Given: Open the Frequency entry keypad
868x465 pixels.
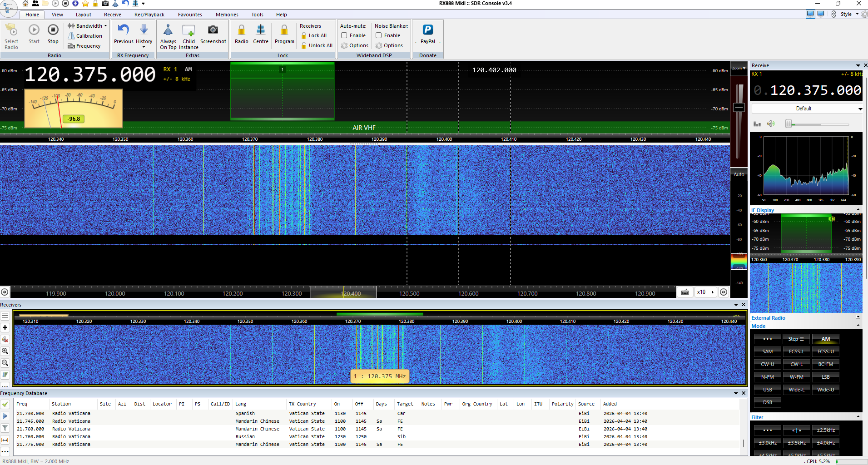Looking at the screenshot, I should [84, 46].
